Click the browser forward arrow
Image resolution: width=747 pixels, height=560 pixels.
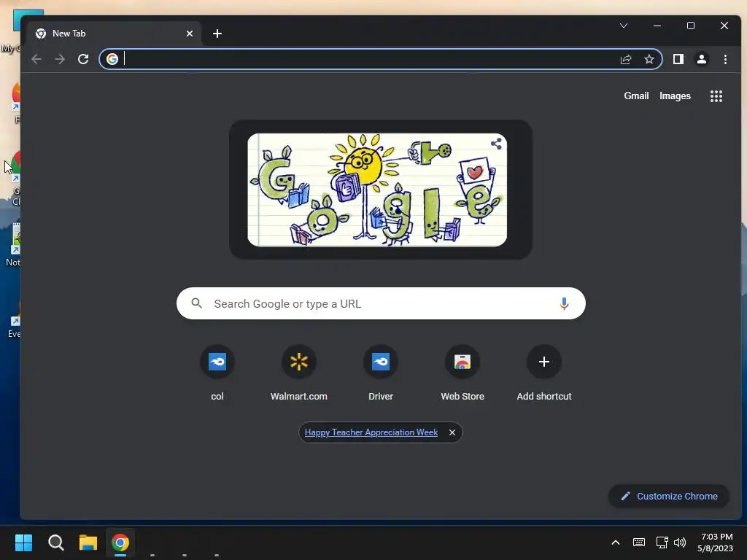60,59
